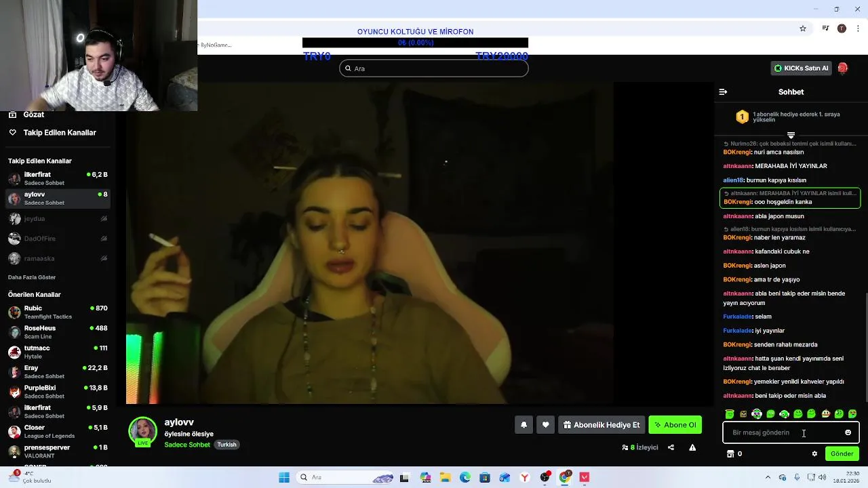The width and height of the screenshot is (868, 488).
Task: Click the Windows taskbar Ara search box
Action: pos(346,477)
